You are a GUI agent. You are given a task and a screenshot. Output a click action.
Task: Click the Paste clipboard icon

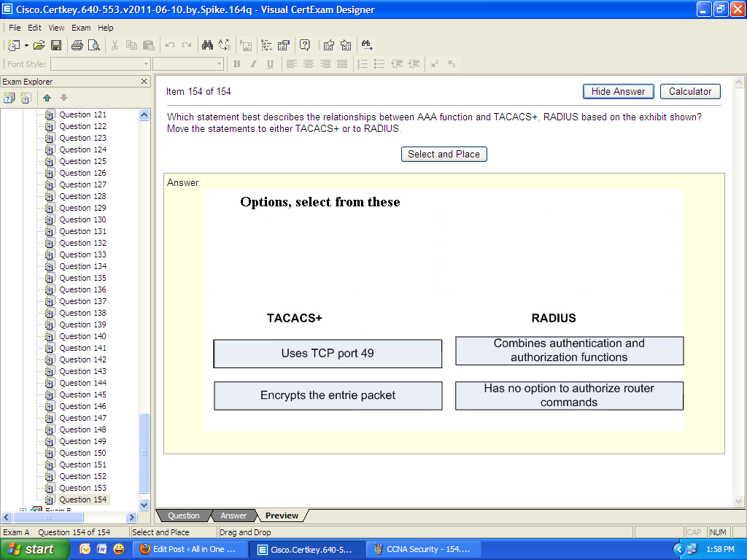(x=149, y=45)
